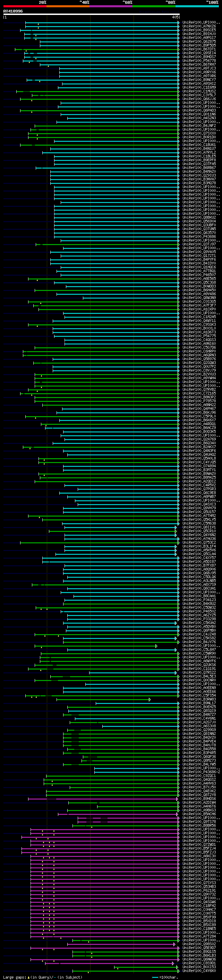
Task: Open hit UniRef100_P54778
Action: [199, 60]
